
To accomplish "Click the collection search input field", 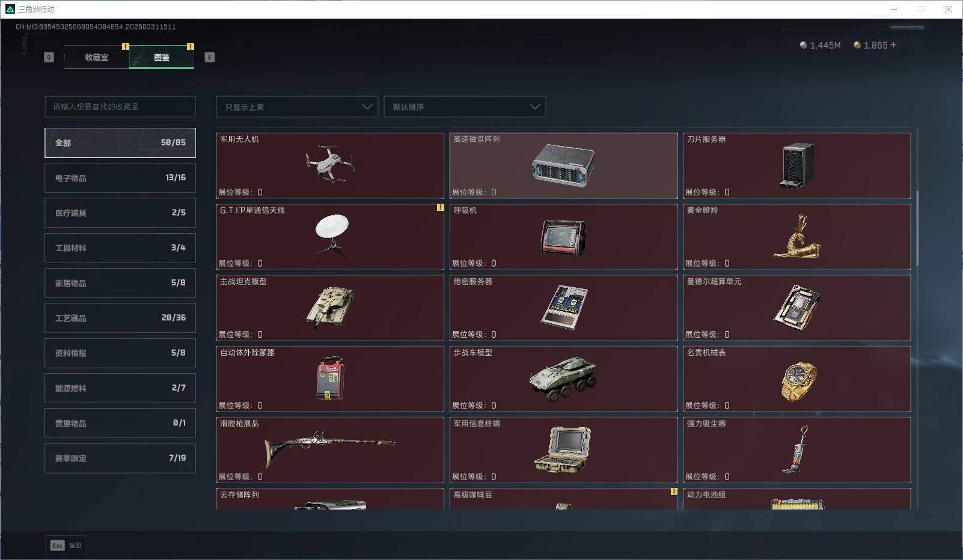I will pos(120,106).
